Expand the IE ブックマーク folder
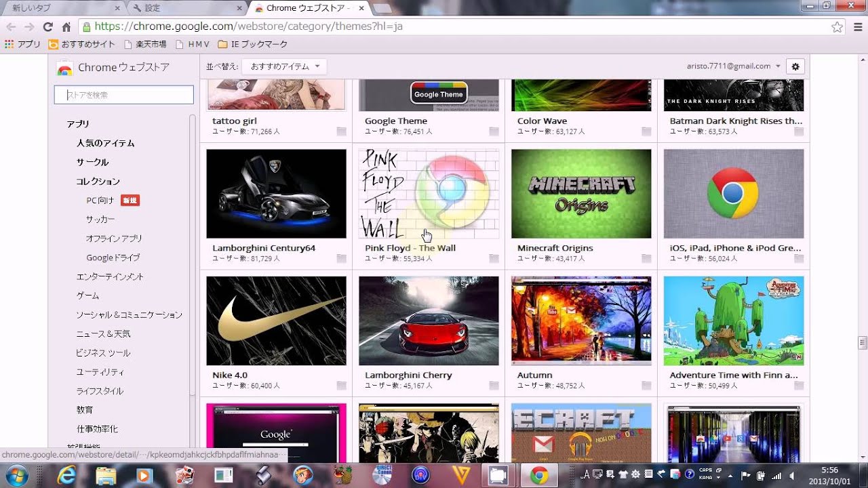 click(x=252, y=44)
